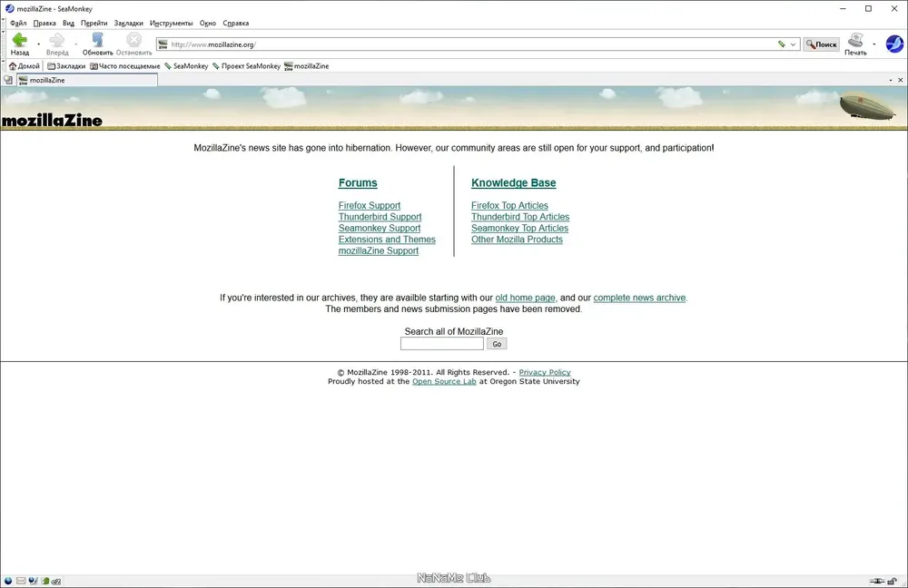Select the mozillaZine tab

[87, 80]
